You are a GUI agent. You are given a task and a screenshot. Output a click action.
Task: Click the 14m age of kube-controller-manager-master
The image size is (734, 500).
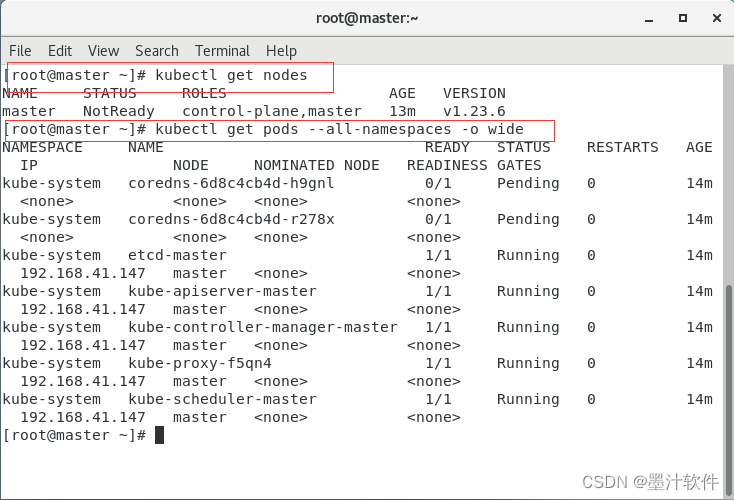[x=699, y=327]
